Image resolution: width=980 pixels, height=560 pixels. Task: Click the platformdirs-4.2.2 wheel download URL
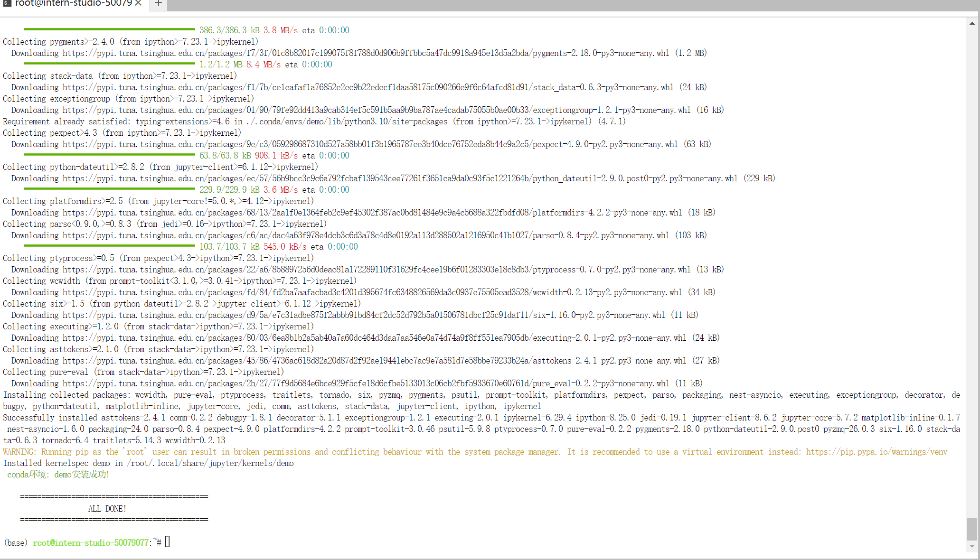point(372,213)
